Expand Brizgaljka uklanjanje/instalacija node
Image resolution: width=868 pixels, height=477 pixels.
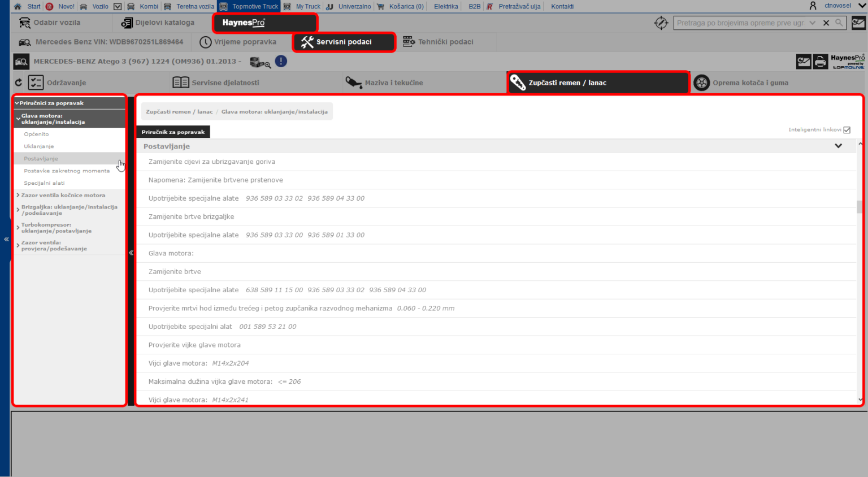point(70,210)
